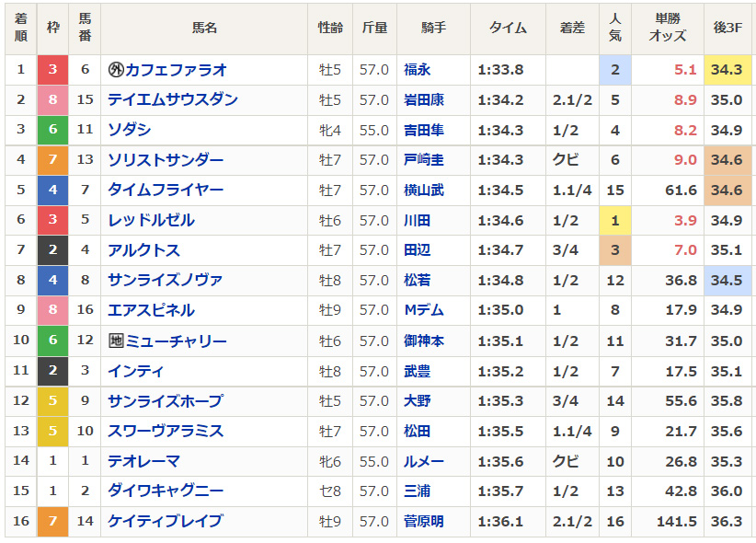Open horse link ソリストサンダー
The image size is (756, 543).
(166, 160)
